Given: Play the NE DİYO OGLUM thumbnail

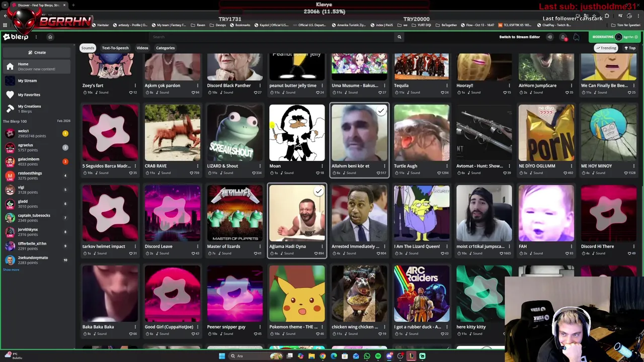Looking at the screenshot, I should tap(546, 133).
